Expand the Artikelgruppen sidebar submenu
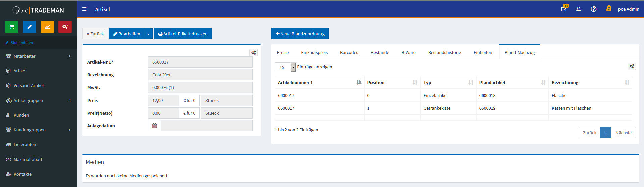644x187 pixels. pyautogui.click(x=39, y=100)
